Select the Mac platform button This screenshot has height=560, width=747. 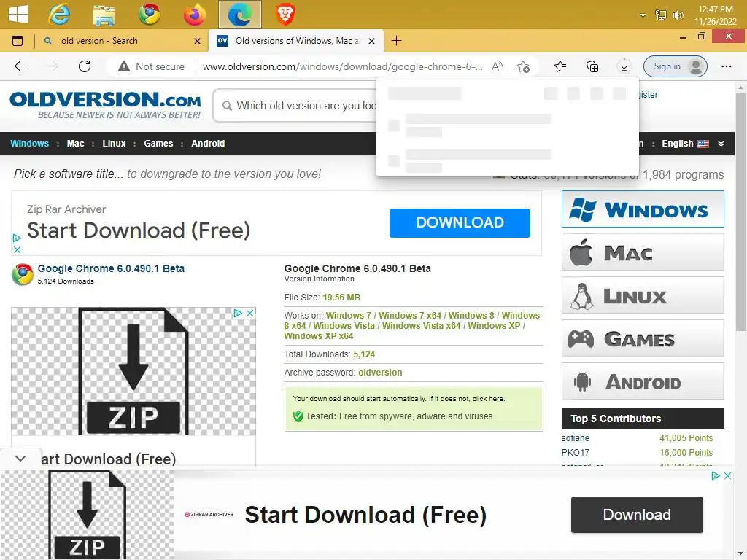point(642,252)
